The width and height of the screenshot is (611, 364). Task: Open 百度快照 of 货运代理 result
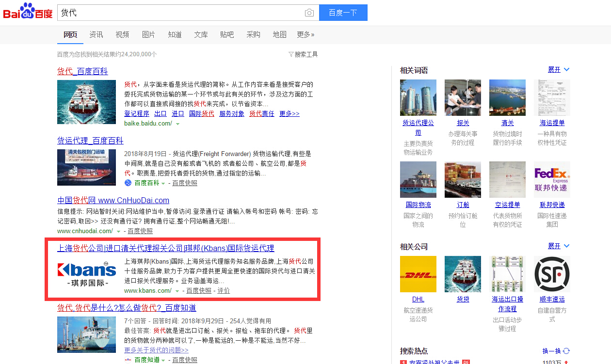(185, 183)
